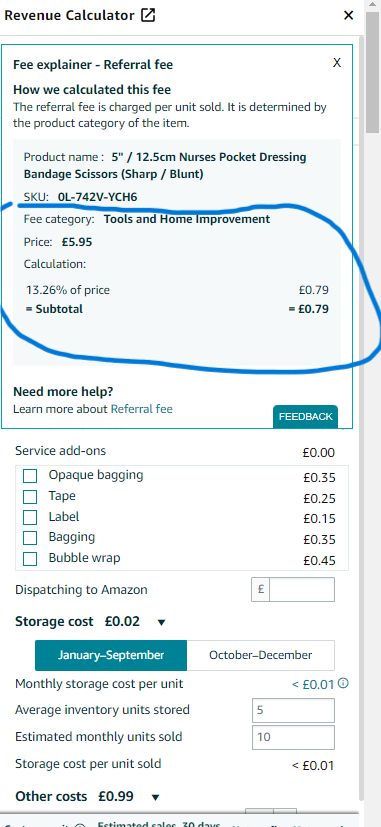Screen dimensions: 381x827
Task: Click the monthly storage cost info icon
Action: click(343, 684)
